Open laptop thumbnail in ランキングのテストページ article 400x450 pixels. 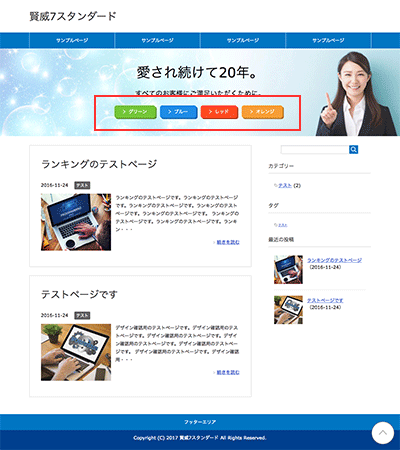pyautogui.click(x=76, y=222)
